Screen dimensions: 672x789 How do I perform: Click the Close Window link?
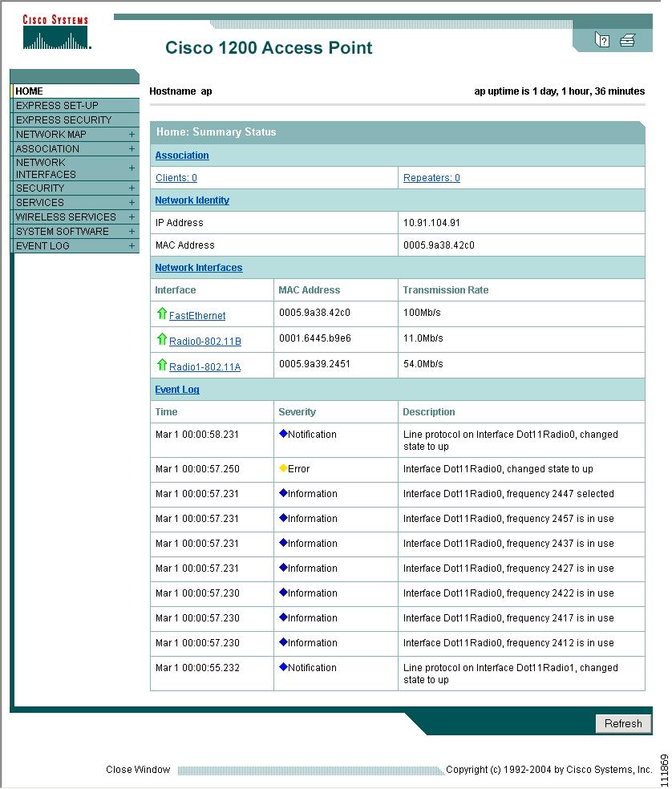click(x=138, y=770)
